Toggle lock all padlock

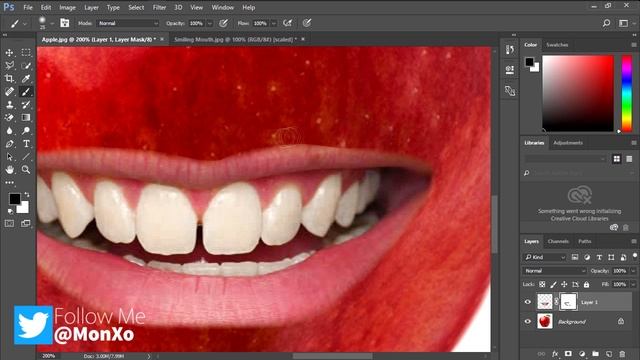[586, 284]
